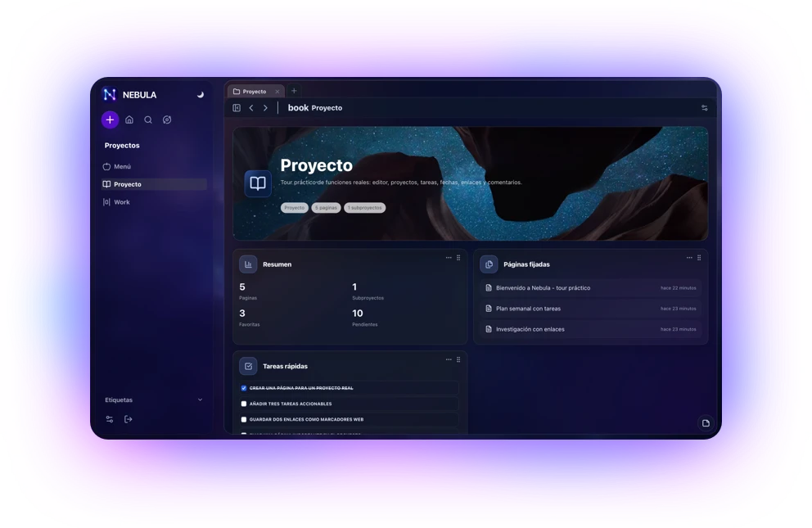
Task: Click the banner description starting Tour práctico
Action: pos(401,183)
